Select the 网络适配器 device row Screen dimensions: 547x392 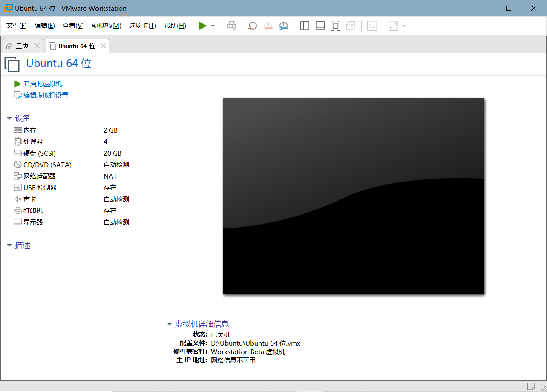(x=84, y=176)
